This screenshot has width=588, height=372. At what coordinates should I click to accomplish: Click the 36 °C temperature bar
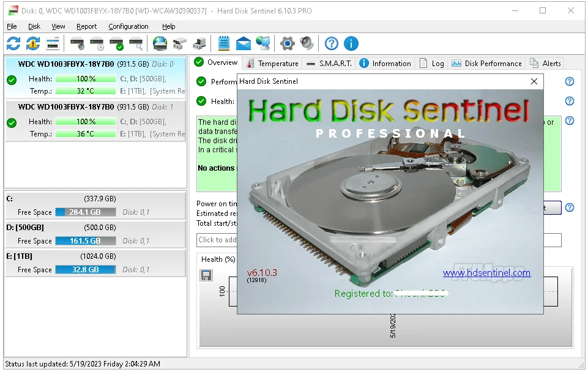pos(86,133)
